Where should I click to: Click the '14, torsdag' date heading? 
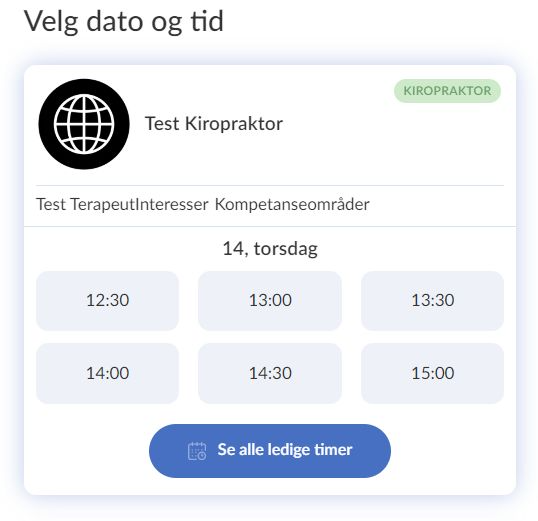pos(270,248)
